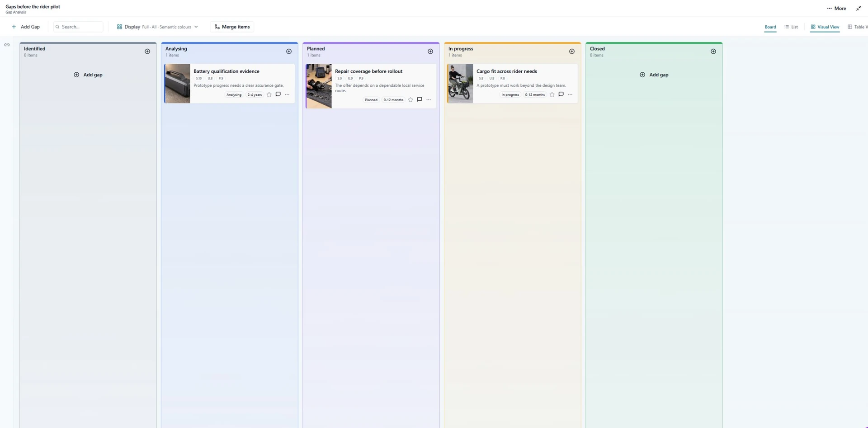
Task: Click the Planned status pill on Repair card
Action: pos(371,100)
